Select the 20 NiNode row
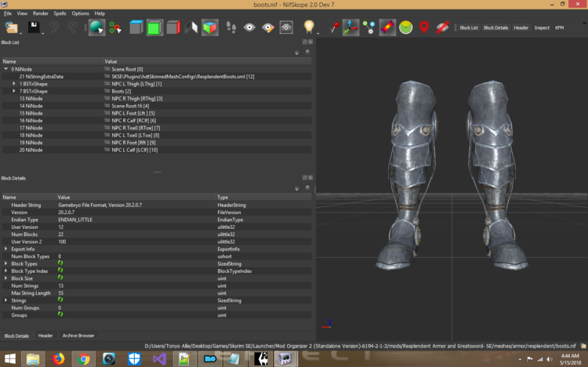The height and width of the screenshot is (367, 588). (157, 150)
